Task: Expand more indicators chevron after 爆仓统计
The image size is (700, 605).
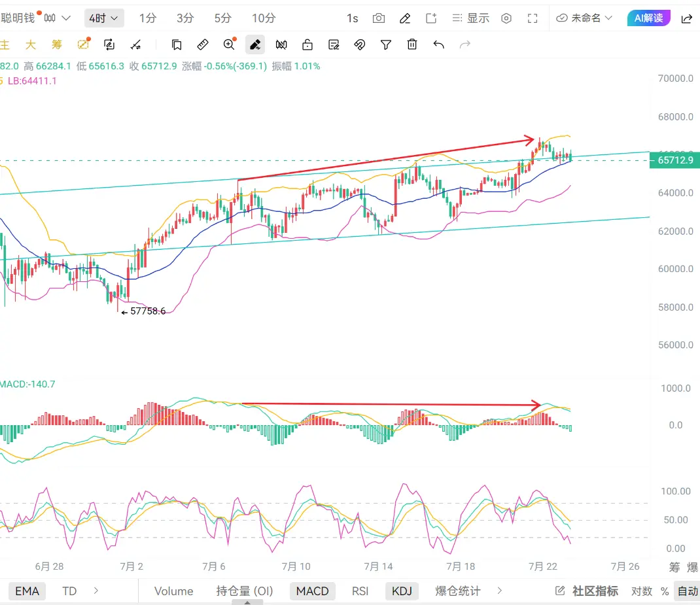Action: point(500,591)
